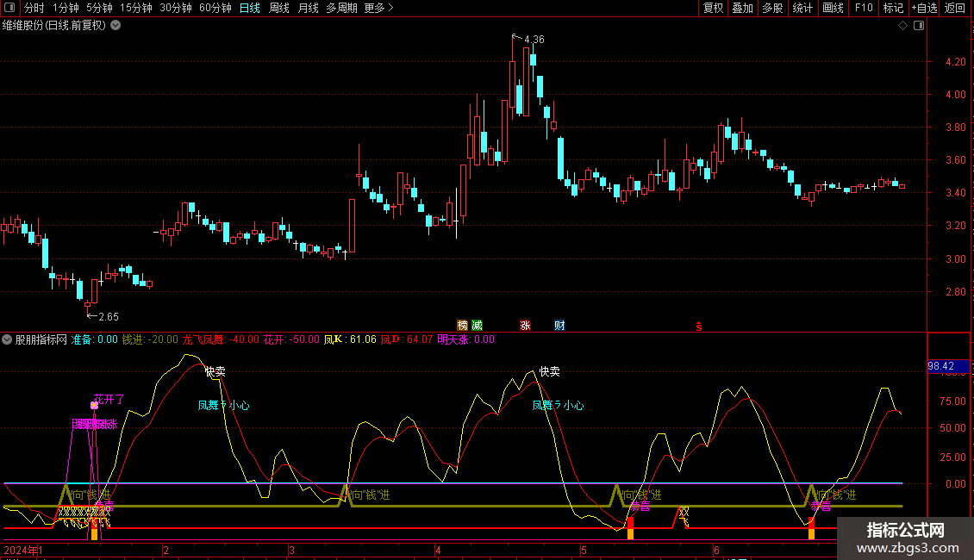Open the F10 company info
974x560 pixels.
click(864, 8)
